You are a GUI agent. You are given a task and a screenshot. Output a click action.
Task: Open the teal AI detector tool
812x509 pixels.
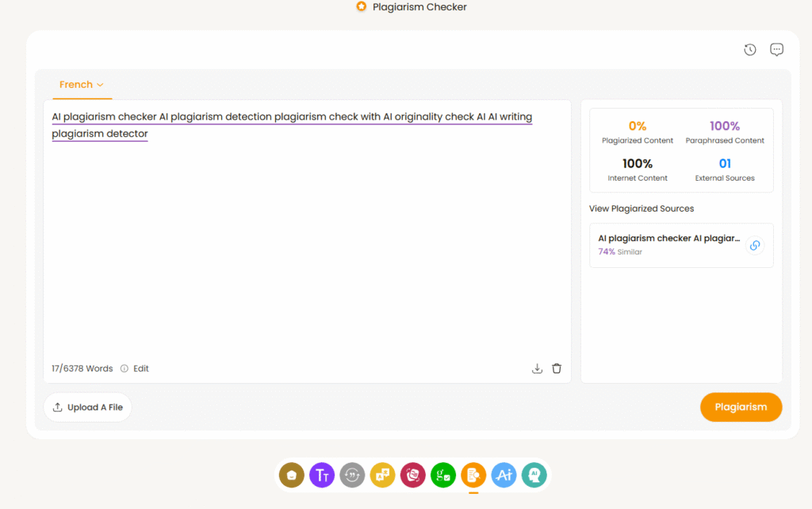coord(534,475)
